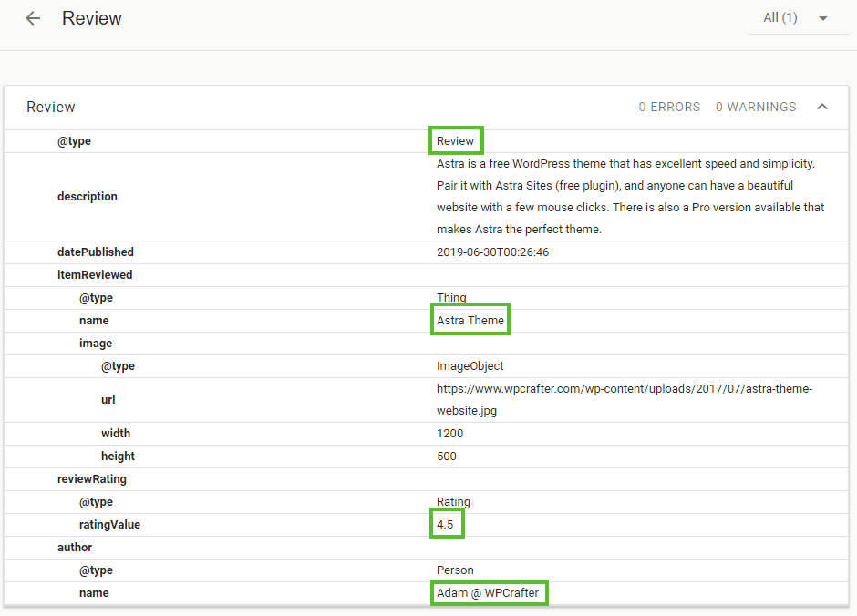The image size is (857, 616).
Task: Click the Review page title at top
Action: (92, 18)
